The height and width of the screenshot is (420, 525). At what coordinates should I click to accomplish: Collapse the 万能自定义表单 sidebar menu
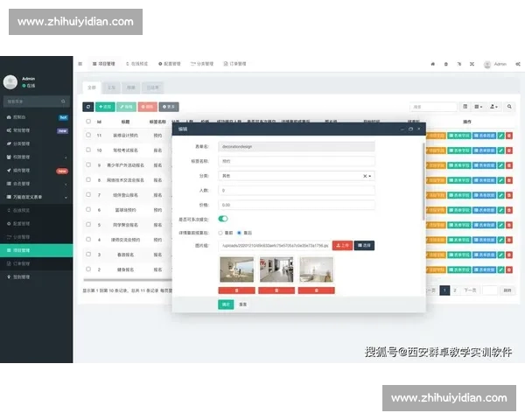[37, 197]
